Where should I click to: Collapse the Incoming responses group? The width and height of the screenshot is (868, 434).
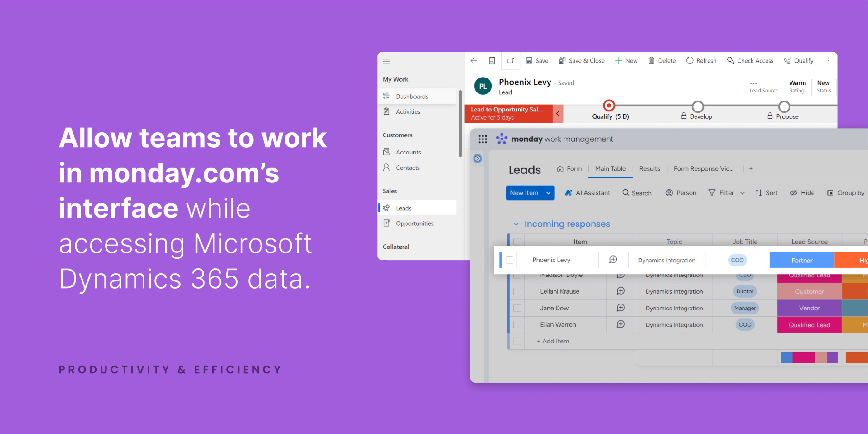[516, 224]
